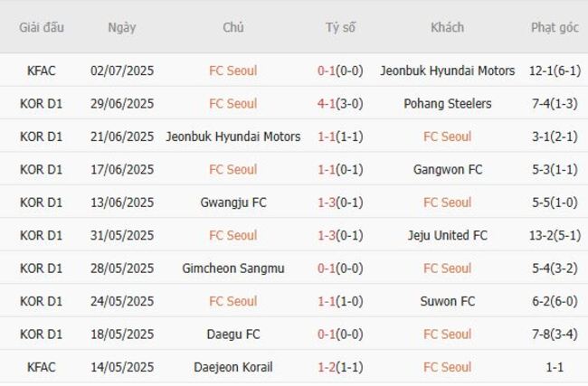The height and width of the screenshot is (386, 588).
Task: Click Jeonbuk Hyundai Motors home team on 21/06/2025
Action: [x=232, y=137]
